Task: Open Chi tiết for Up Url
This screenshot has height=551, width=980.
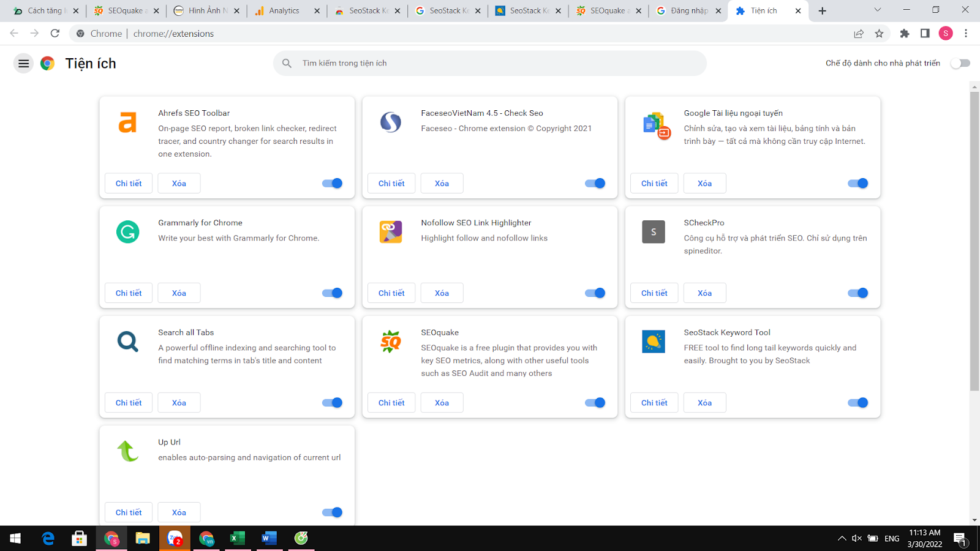Action: point(129,512)
